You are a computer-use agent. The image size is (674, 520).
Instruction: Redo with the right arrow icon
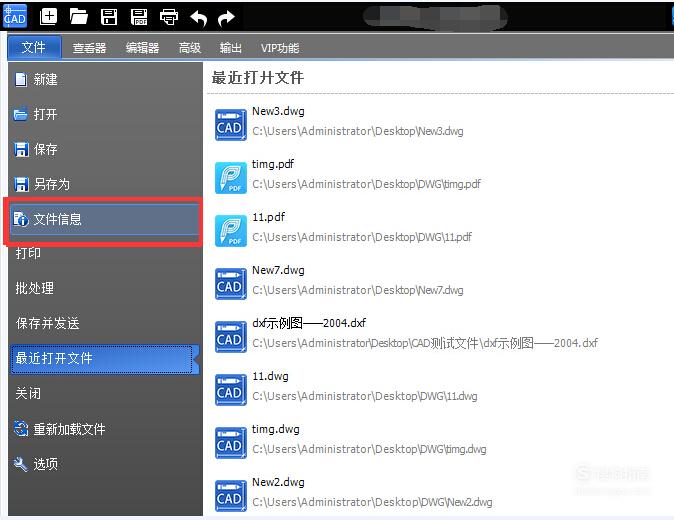(226, 18)
